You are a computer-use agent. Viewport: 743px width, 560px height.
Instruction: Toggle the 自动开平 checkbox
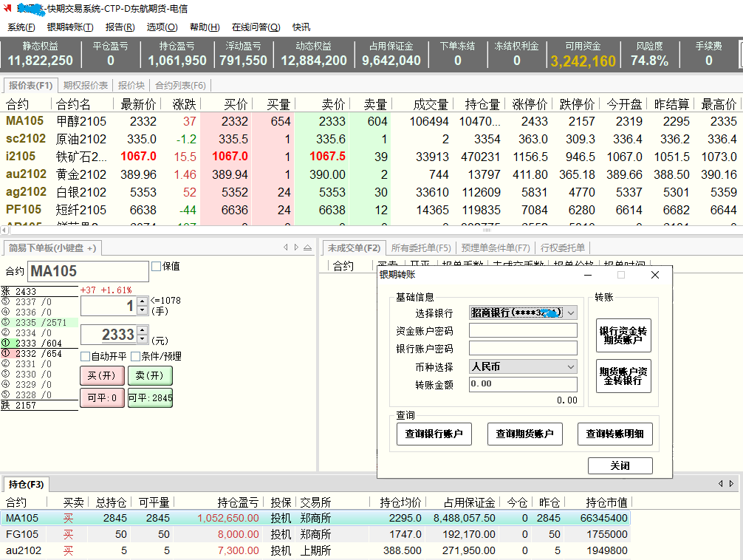point(86,357)
